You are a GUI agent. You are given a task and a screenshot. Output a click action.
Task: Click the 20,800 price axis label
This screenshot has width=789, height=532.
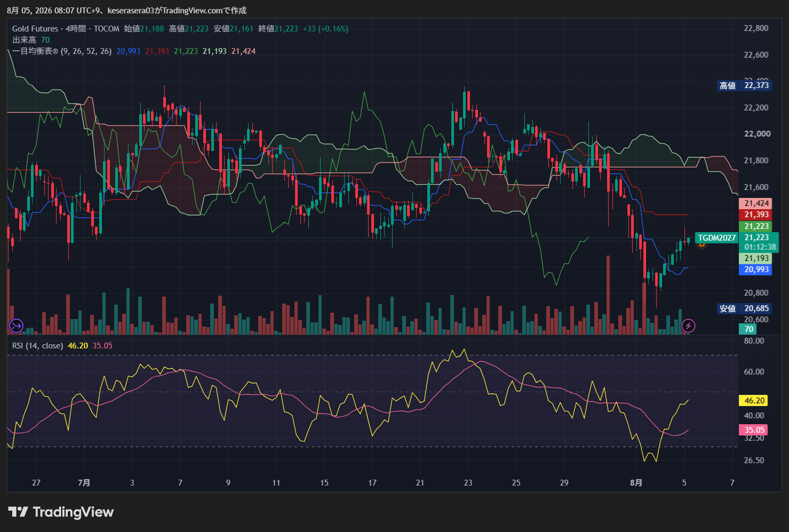click(x=756, y=293)
